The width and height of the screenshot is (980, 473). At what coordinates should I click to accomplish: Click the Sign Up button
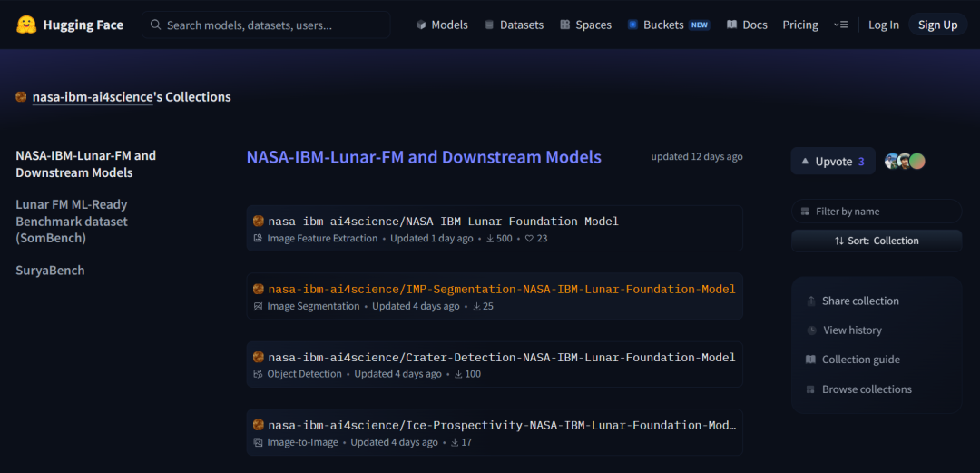click(937, 25)
